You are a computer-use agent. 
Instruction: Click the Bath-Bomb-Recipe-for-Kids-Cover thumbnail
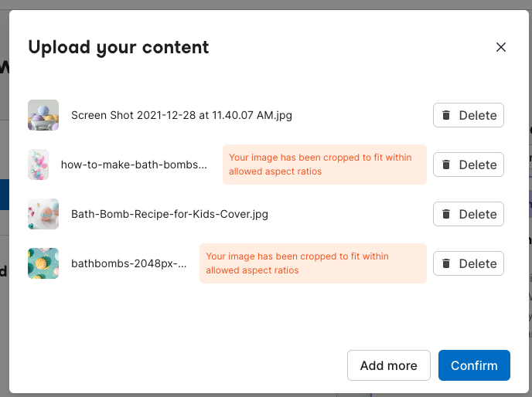coord(43,214)
